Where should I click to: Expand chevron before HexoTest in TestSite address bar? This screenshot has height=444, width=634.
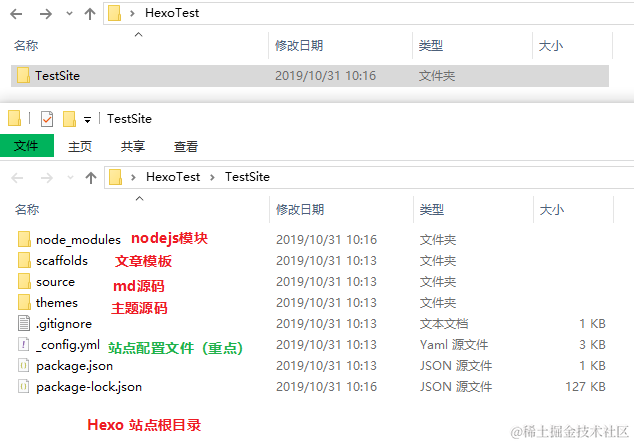[x=133, y=177]
